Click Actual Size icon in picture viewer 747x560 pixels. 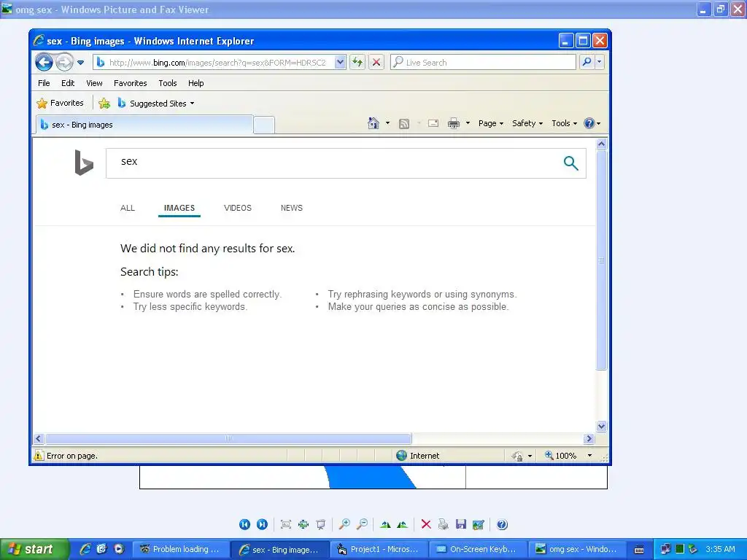[303, 524]
